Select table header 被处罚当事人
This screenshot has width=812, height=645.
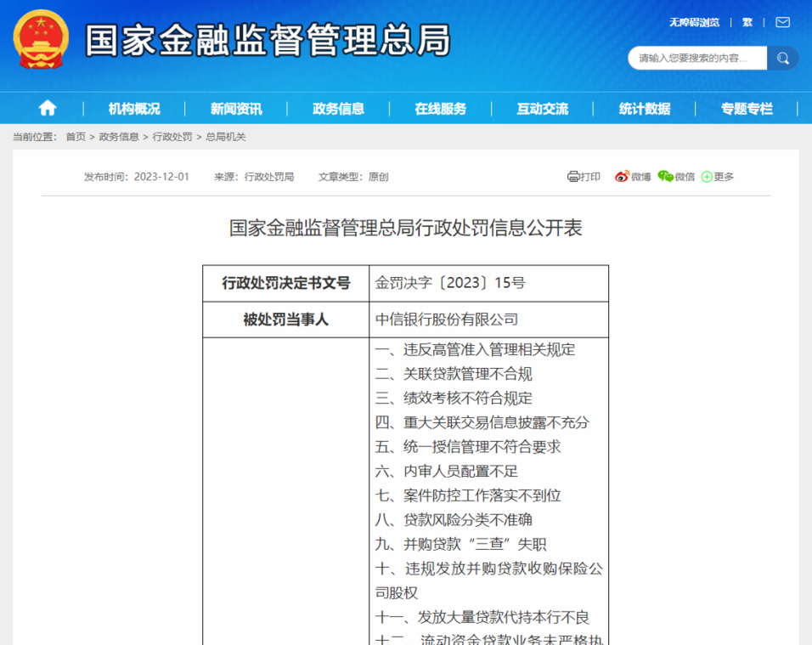click(286, 320)
